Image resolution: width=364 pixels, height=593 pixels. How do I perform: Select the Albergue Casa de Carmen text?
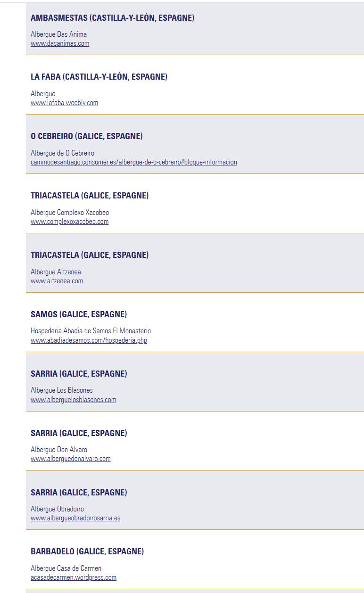click(x=66, y=568)
